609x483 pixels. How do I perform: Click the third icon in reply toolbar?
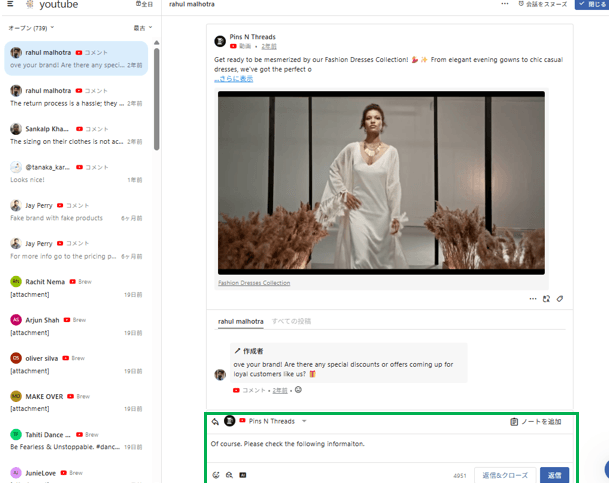[x=243, y=475]
